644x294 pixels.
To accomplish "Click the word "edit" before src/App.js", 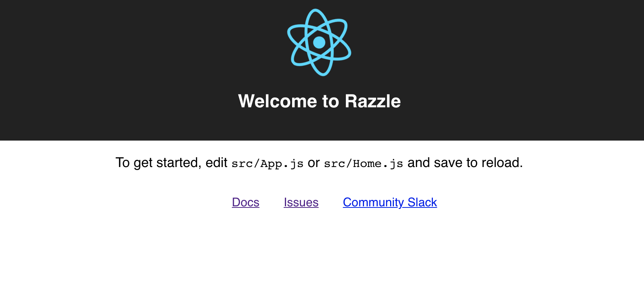I will pyautogui.click(x=216, y=163).
